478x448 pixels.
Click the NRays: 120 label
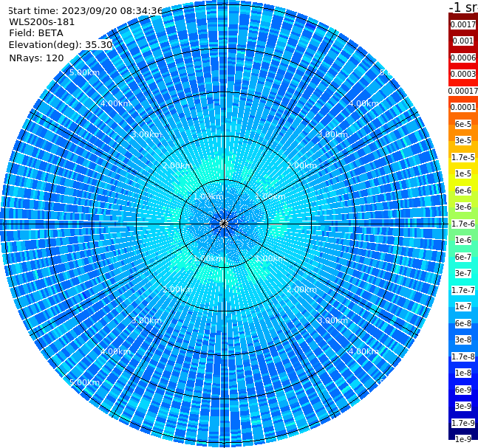(36, 58)
